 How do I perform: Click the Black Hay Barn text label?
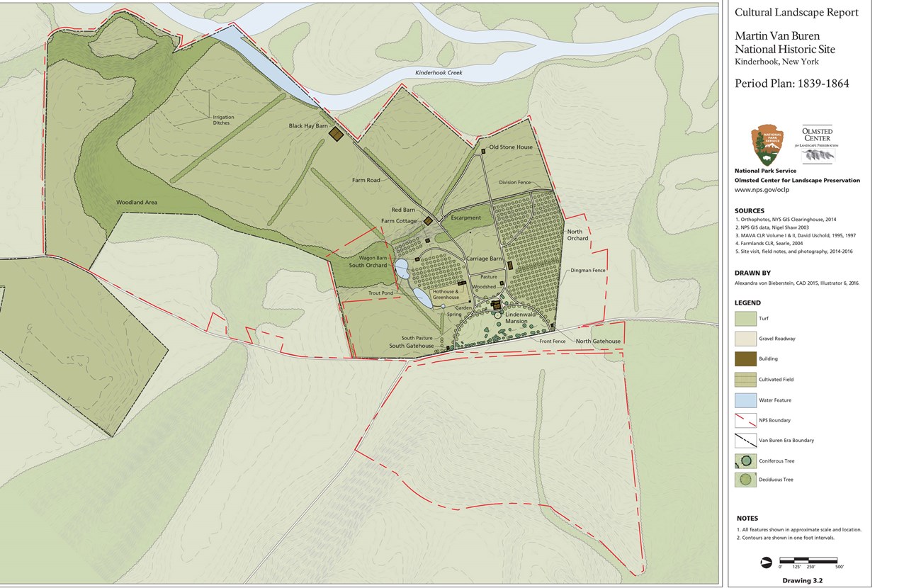coord(308,126)
